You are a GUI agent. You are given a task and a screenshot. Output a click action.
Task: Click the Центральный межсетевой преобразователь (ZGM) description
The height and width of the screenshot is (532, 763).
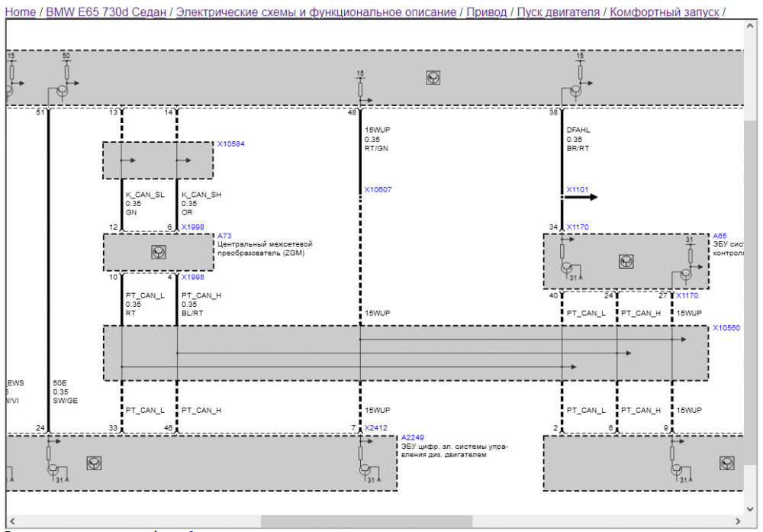[265, 249]
